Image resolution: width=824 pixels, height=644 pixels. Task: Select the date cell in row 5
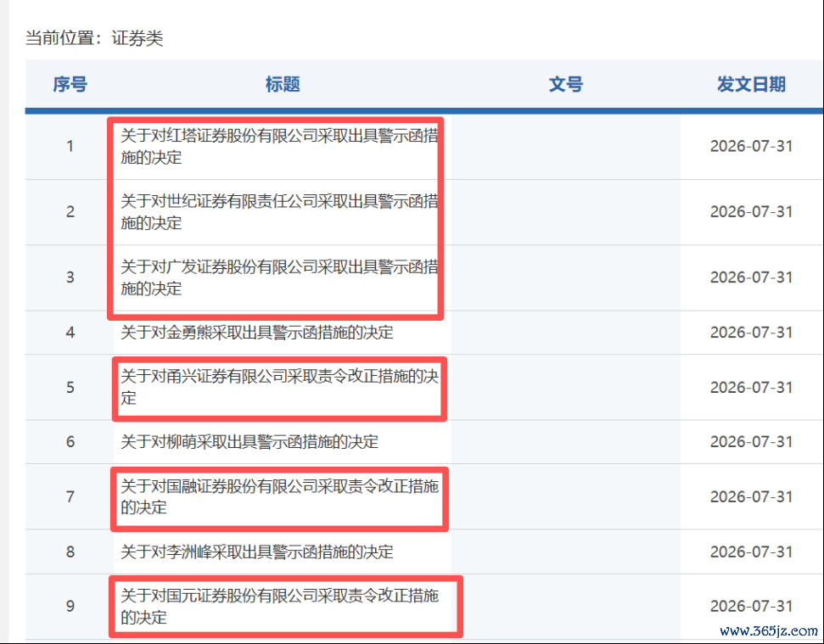coord(752,387)
